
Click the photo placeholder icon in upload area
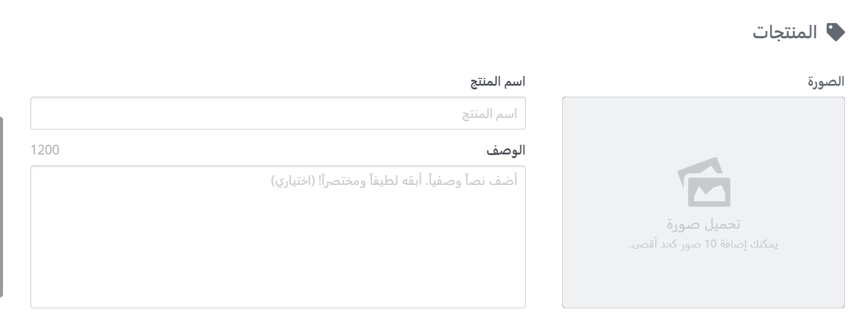pyautogui.click(x=704, y=182)
